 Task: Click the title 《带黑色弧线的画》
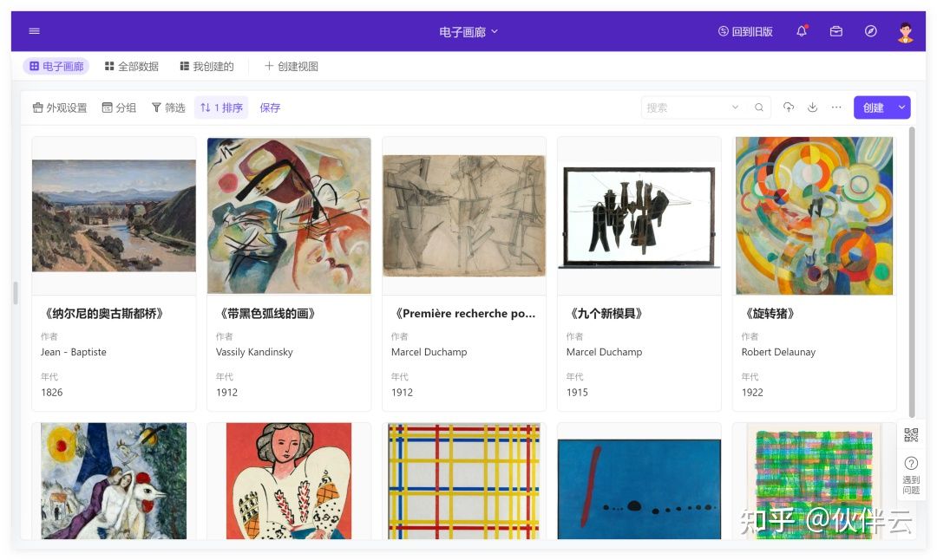(268, 314)
